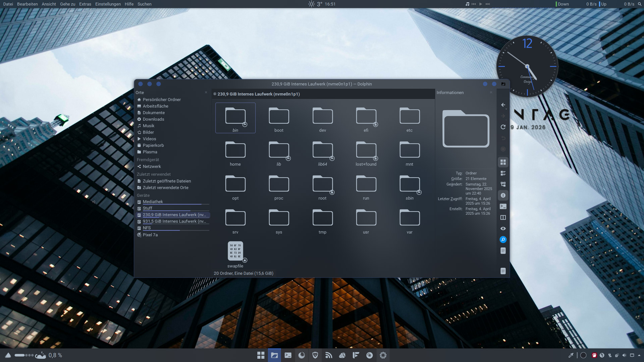
Task: Select Downloads in the Orte sidebar
Action: point(153,119)
